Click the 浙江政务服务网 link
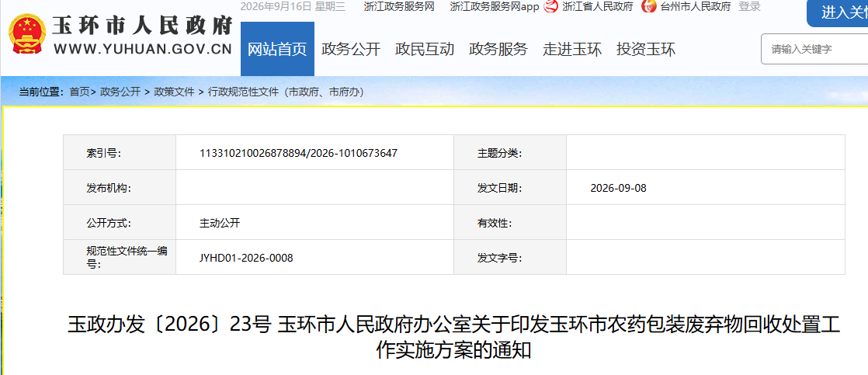868x375 pixels. click(x=399, y=7)
